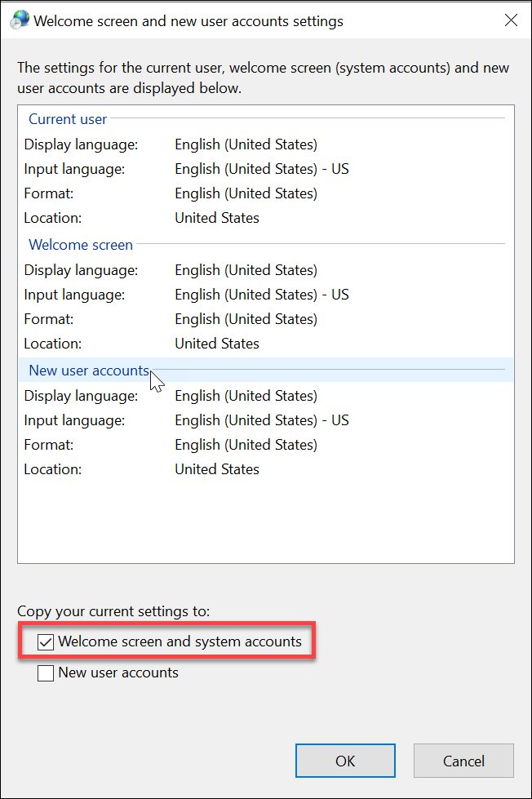Click the globe icon in the title bar
The width and height of the screenshot is (532, 799).
[x=20, y=21]
